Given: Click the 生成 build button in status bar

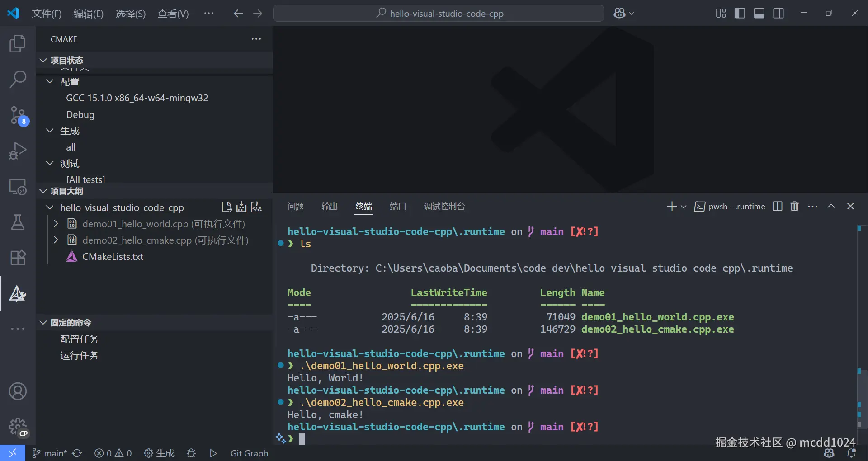Looking at the screenshot, I should point(159,453).
